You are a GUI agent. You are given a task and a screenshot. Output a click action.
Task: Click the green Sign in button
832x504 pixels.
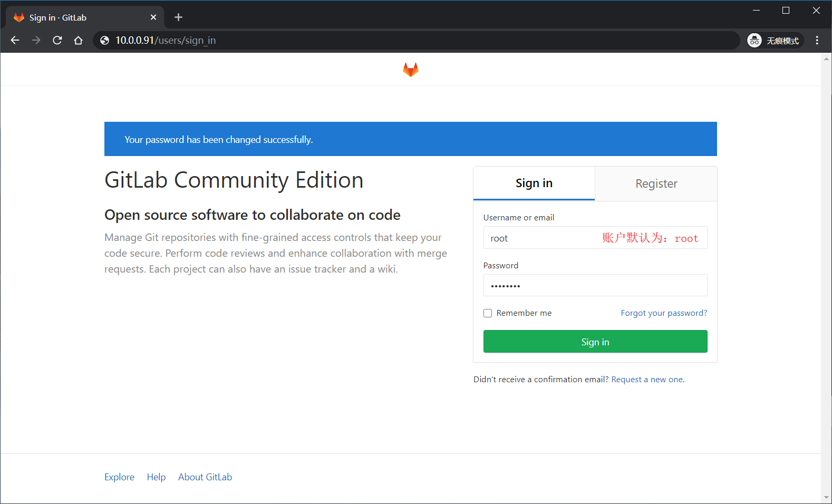595,342
